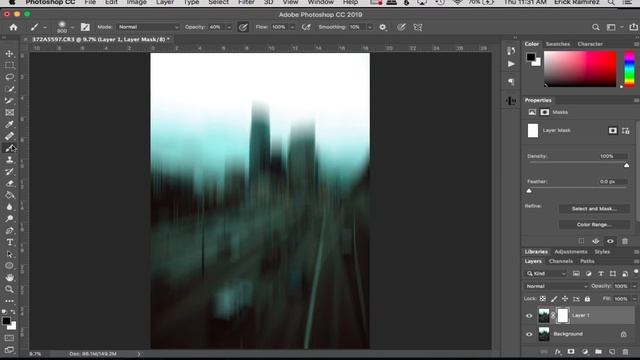Open layer blend mode Normal dropdown
This screenshot has height=360, width=640.
point(556,286)
